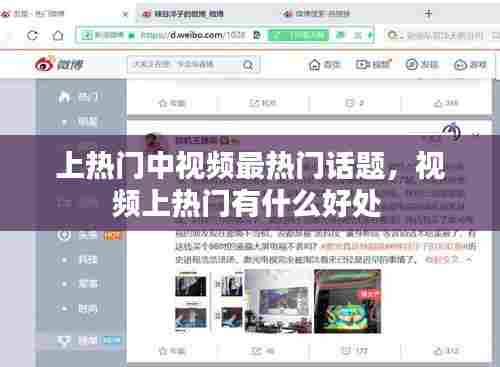Click the collapse text link ending the post
The image size is (500, 367).
pos(448,259)
